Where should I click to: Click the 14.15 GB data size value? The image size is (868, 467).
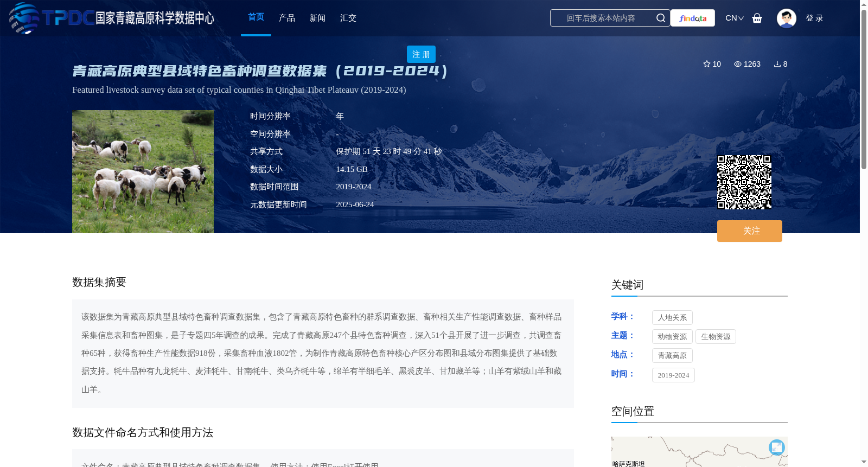click(x=352, y=169)
